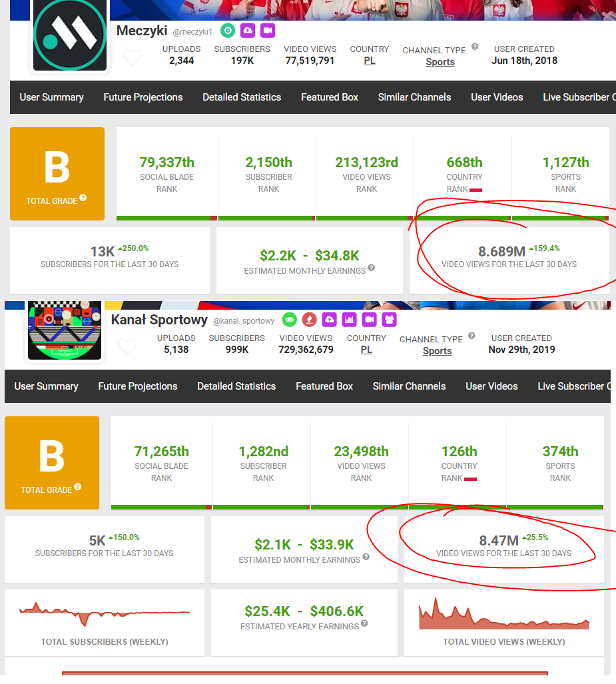Click the $25.4K - $406.6K yearly earnings
Viewport: 616px width, 684px height.
(304, 611)
